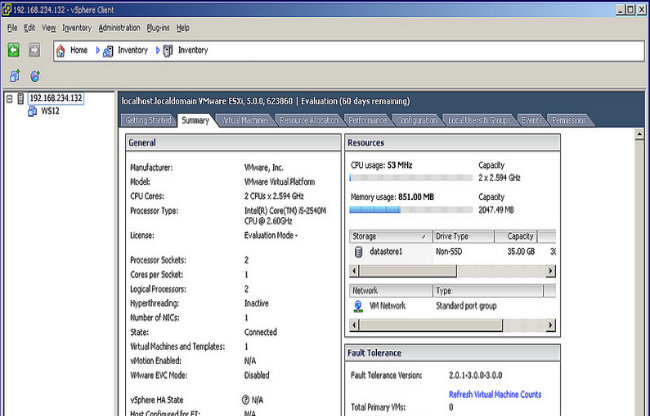
Task: Switch to the Getting Started tab
Action: 148,120
